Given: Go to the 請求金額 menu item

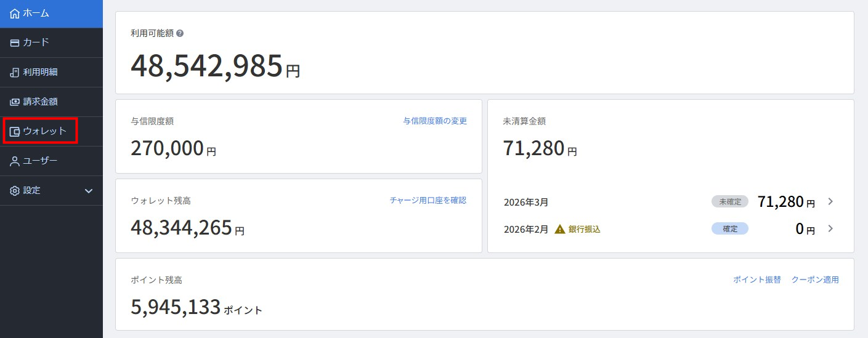Looking at the screenshot, I should (40, 102).
